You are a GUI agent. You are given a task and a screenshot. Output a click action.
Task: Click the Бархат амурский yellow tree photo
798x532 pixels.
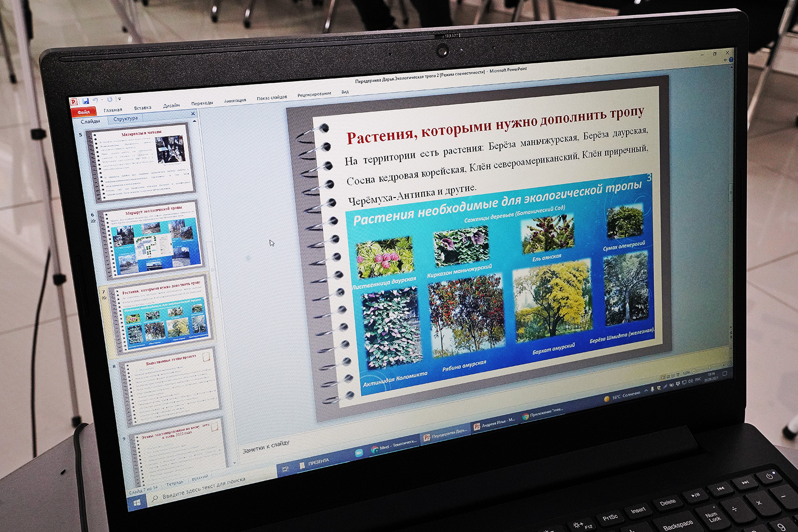(552, 302)
